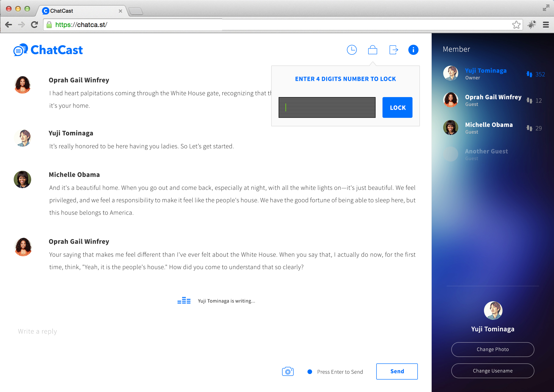Click the ChatCast logo
Image resolution: width=554 pixels, height=392 pixels.
coord(48,50)
